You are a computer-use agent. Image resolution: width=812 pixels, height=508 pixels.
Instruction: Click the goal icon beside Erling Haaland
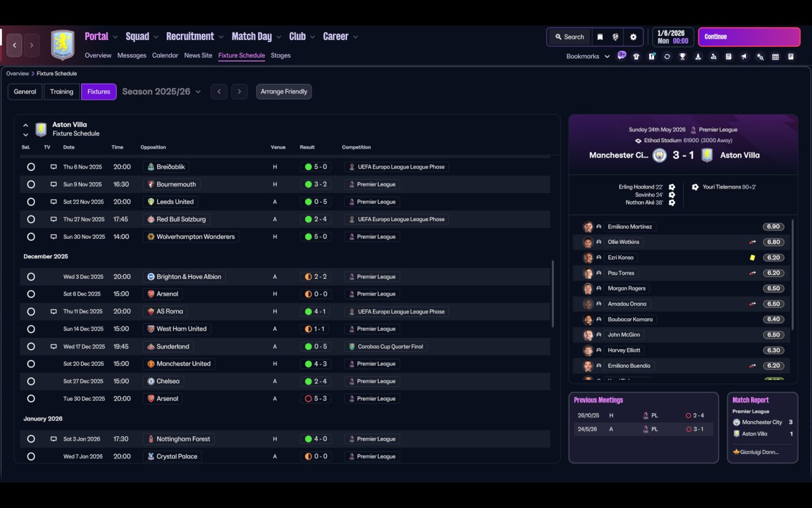point(672,187)
